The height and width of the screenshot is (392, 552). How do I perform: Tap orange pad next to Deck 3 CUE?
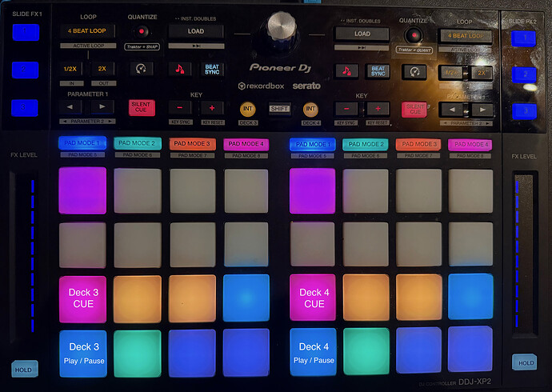point(138,299)
